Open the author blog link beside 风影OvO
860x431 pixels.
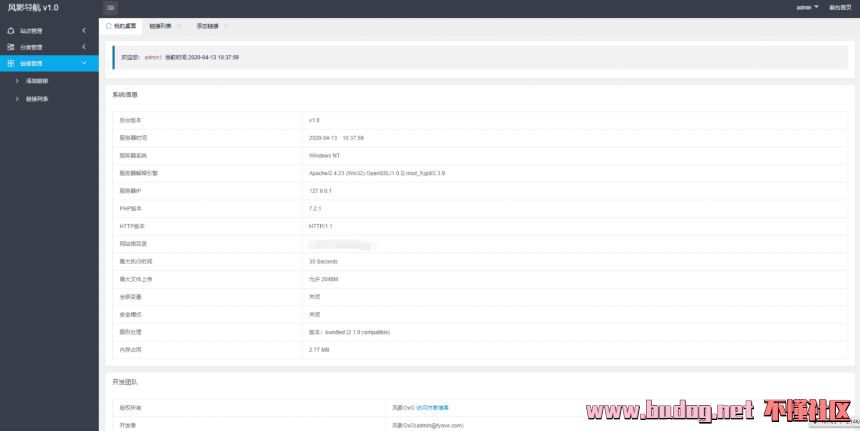[x=432, y=407]
